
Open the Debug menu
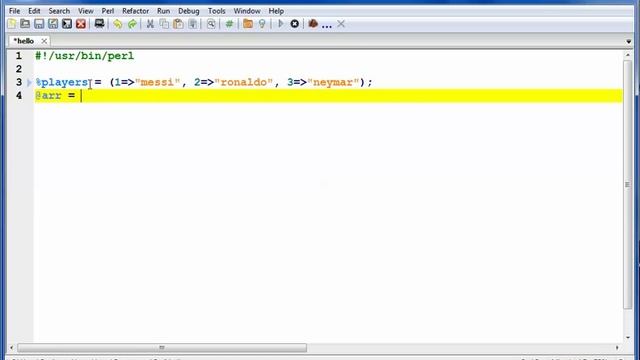tap(189, 11)
